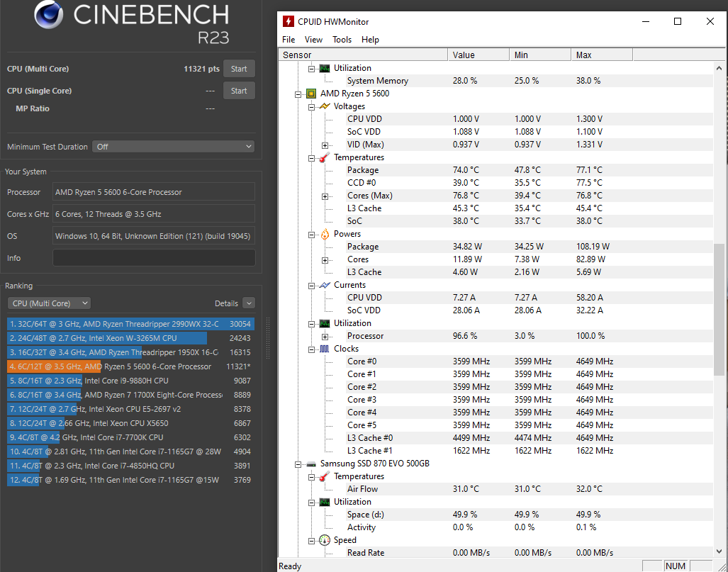This screenshot has width=728, height=572.
Task: Start the CPU Single Core benchmark
Action: pos(239,91)
